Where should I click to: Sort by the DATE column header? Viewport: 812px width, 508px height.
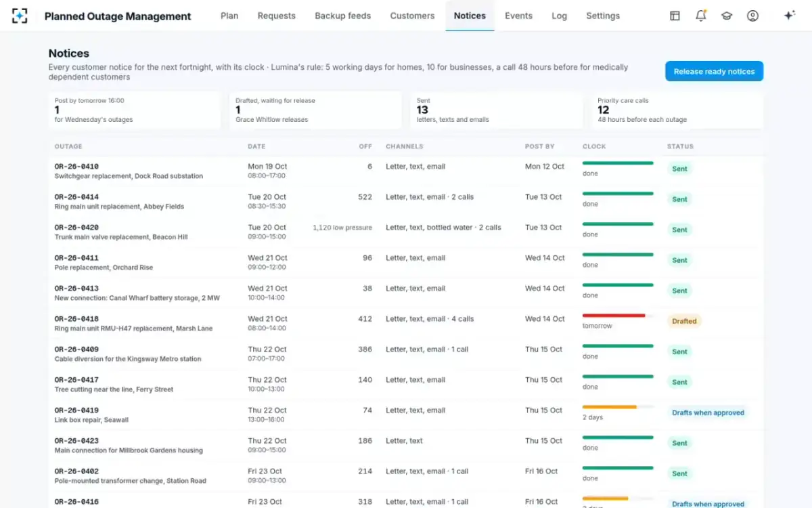point(256,146)
